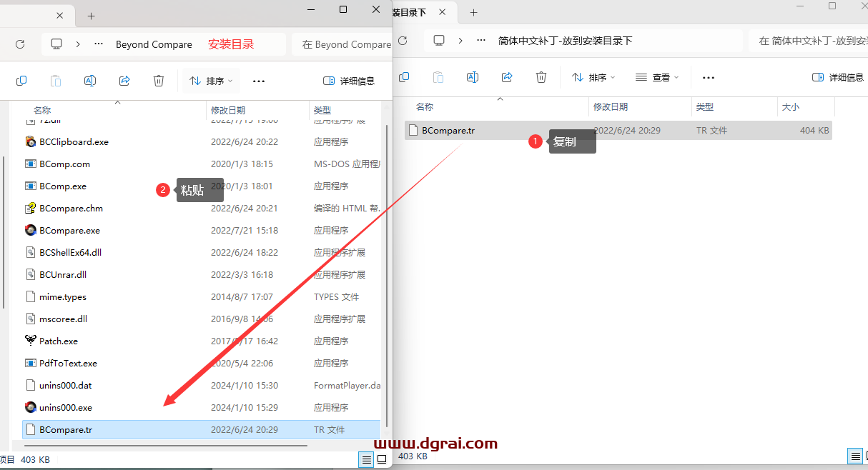Click Copy icon in left window toolbar
The height and width of the screenshot is (470, 868).
pyautogui.click(x=21, y=81)
